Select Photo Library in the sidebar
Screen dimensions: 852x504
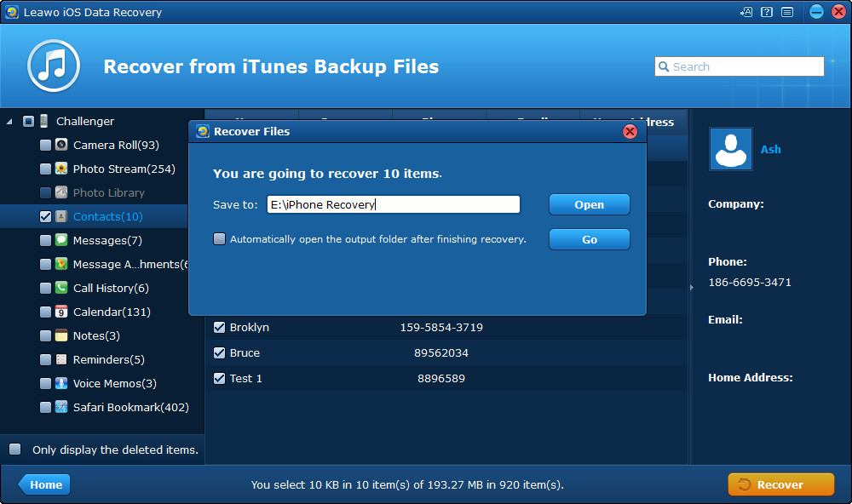(109, 192)
